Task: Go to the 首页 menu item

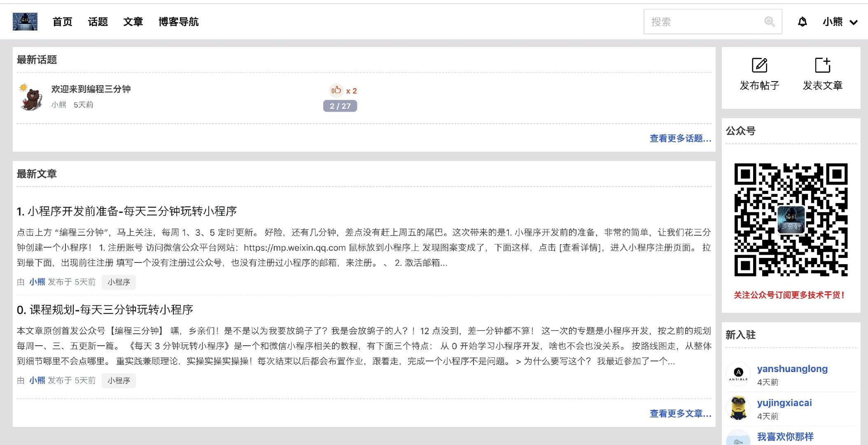Action: [63, 22]
